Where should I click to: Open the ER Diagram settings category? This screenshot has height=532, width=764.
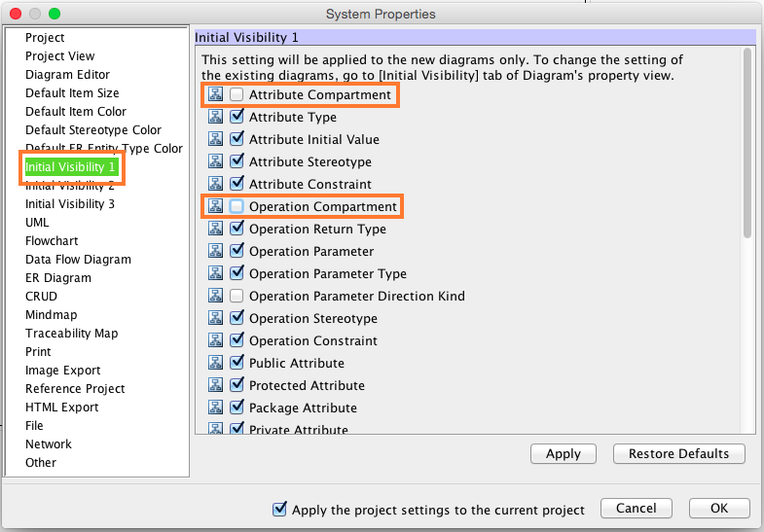click(x=57, y=278)
